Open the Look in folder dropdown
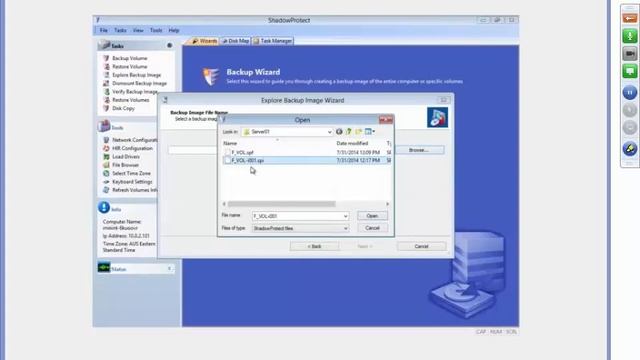Screen dimensions: 640x360 329,132
